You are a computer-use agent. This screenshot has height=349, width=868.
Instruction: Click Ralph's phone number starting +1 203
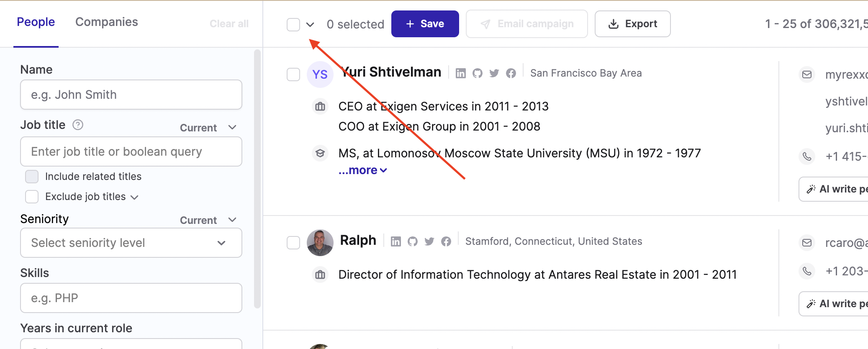846,271
